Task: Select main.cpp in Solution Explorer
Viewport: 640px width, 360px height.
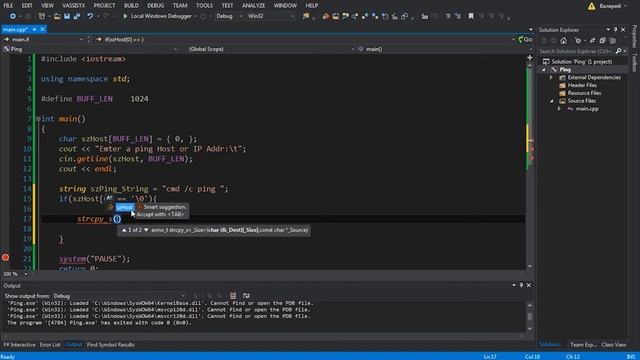Action: (x=587, y=109)
